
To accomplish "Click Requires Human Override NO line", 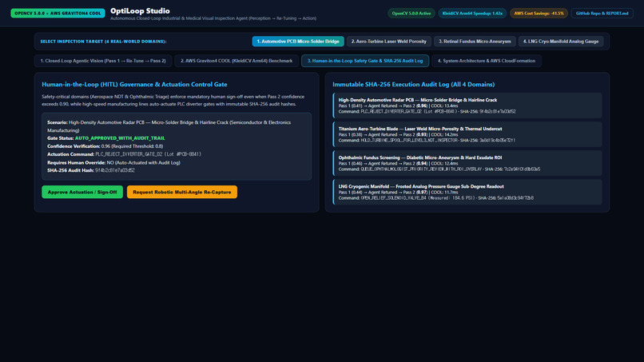I will tap(113, 162).
